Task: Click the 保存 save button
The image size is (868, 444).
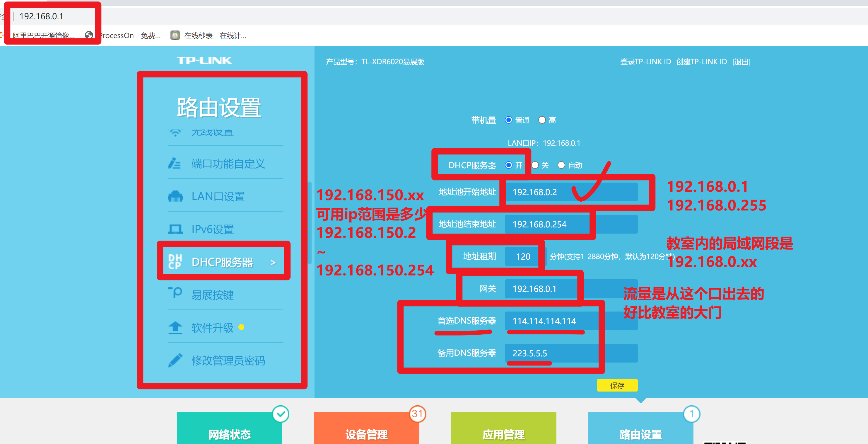Action: click(617, 385)
